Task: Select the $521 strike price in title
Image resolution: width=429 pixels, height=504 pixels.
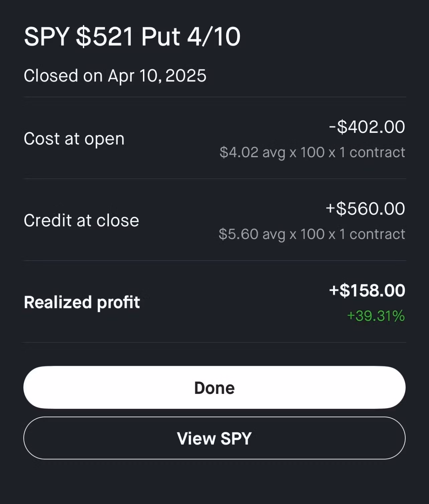Action: tap(105, 36)
